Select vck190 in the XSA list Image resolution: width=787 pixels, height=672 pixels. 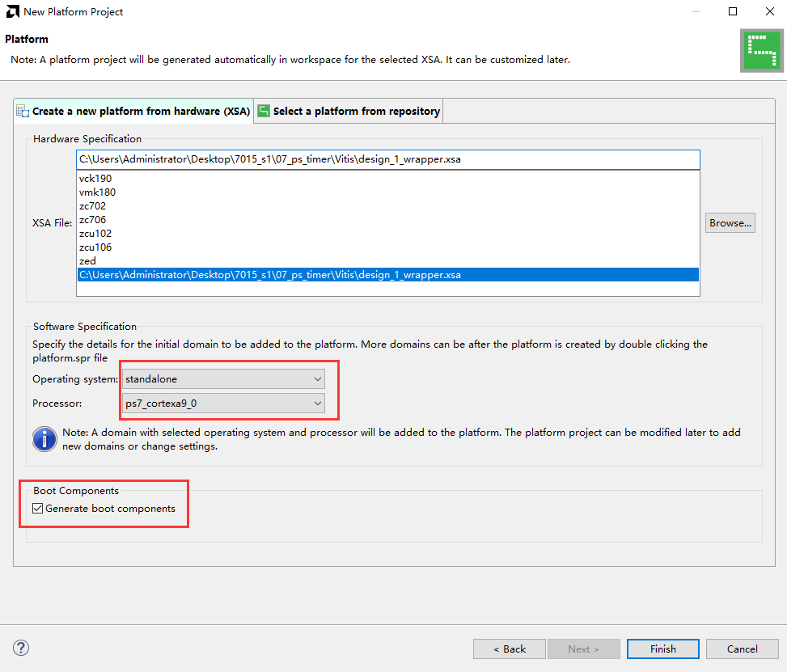[x=388, y=179]
